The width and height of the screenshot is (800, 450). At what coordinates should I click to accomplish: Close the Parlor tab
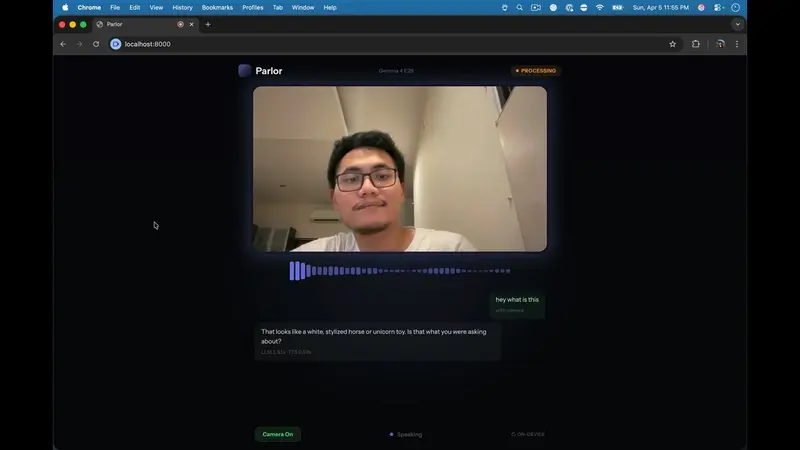pyautogui.click(x=191, y=24)
